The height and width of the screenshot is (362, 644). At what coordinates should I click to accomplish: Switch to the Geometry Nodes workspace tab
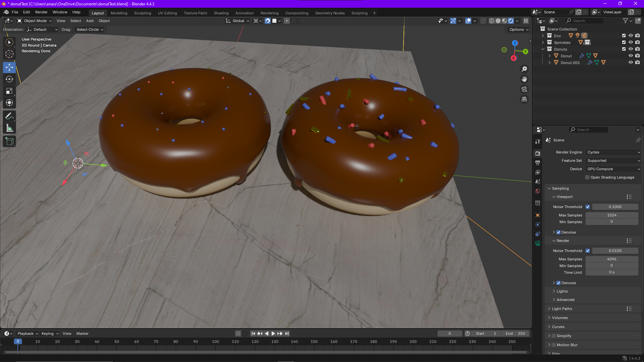click(330, 13)
